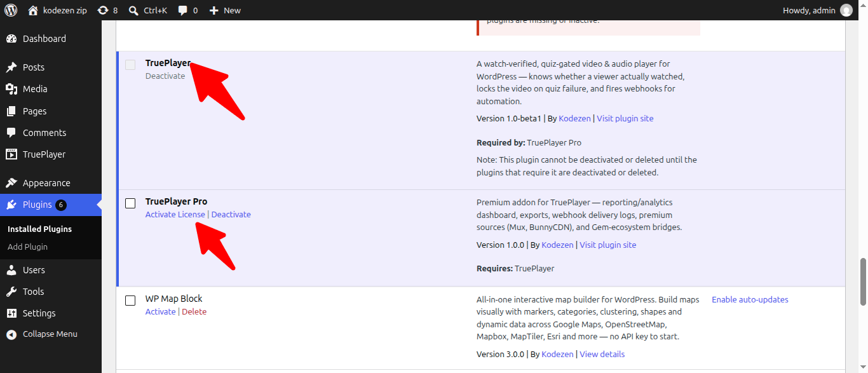Click the Dashboard gauge icon
The width and height of the screenshot is (868, 373).
11,39
